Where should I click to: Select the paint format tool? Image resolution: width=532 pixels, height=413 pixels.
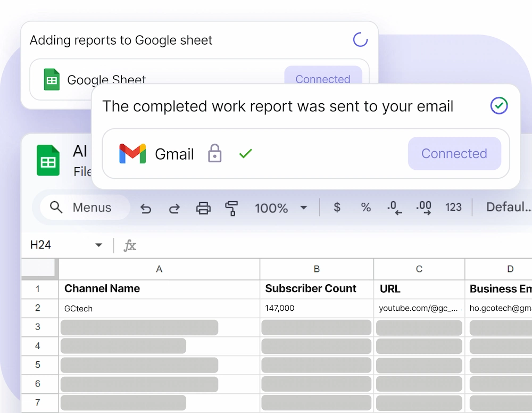pos(231,208)
